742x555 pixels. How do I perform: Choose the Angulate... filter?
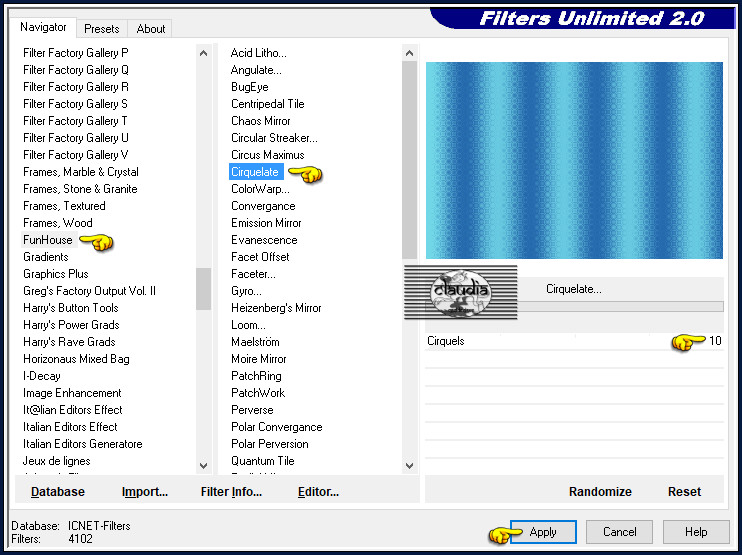point(256,70)
